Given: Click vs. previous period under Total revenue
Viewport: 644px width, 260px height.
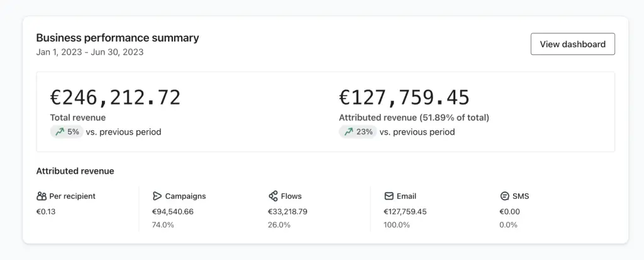Looking at the screenshot, I should coord(124,132).
